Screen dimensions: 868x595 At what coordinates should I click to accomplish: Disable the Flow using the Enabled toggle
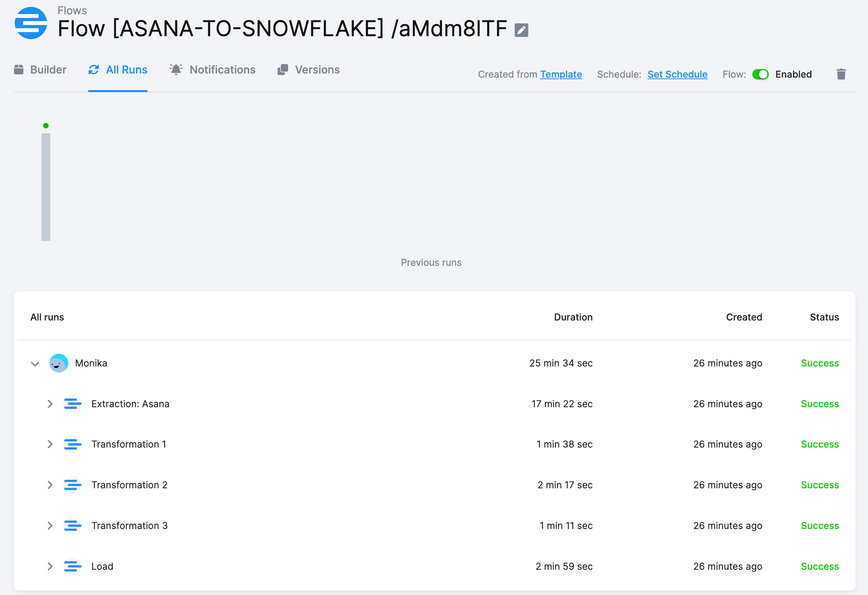click(761, 74)
